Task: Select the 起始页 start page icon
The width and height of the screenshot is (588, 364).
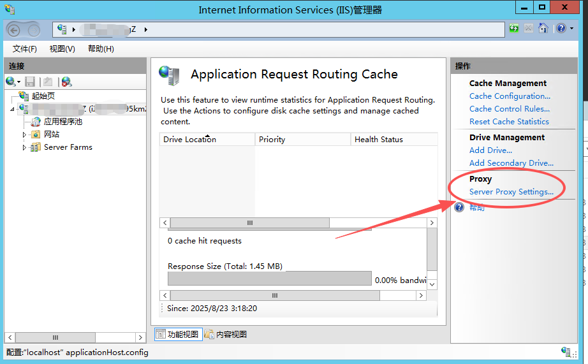Action: click(24, 96)
